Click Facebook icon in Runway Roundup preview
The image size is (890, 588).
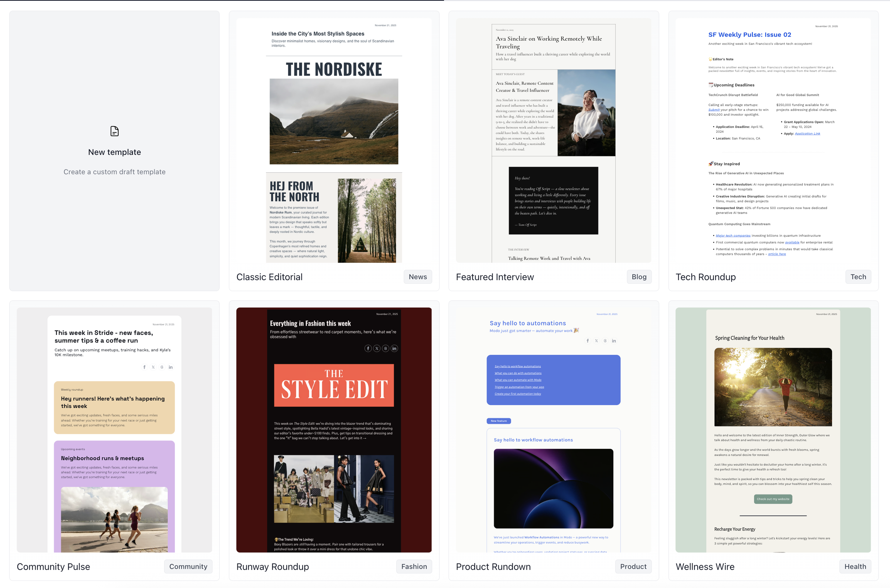368,348
